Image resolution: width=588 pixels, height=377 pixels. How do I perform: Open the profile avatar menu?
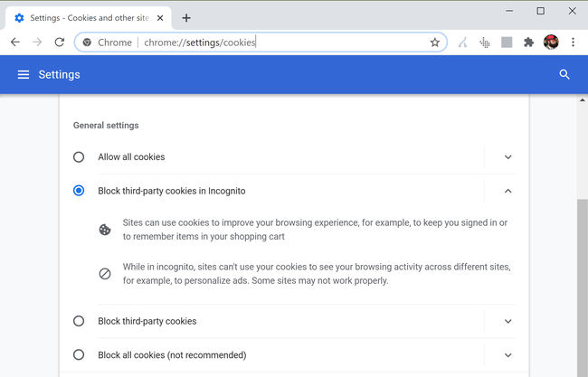click(551, 42)
